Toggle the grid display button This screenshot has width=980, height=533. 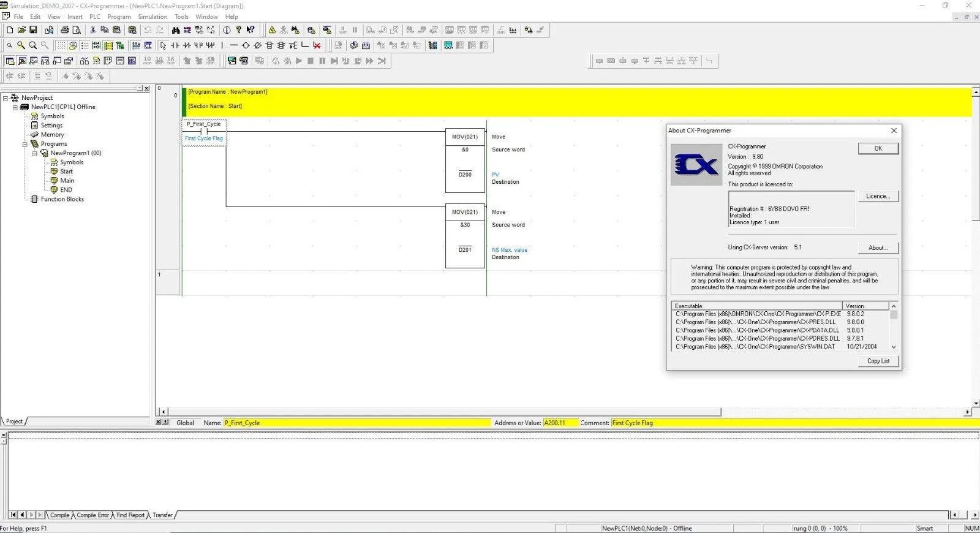point(61,45)
